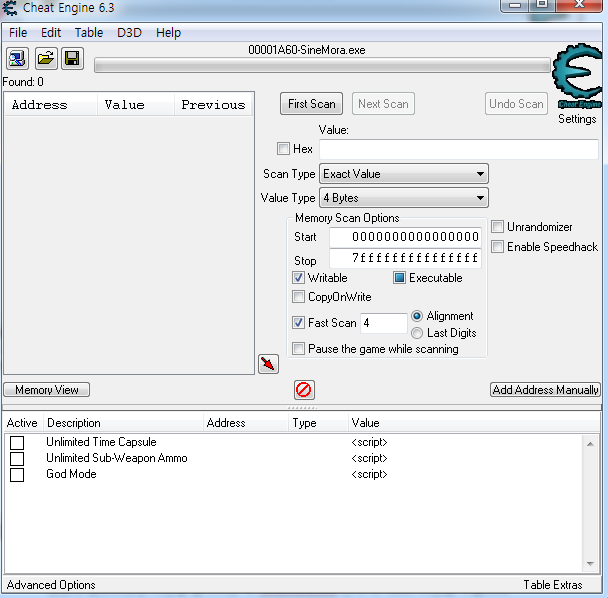Click the address list scroll down arrow

coord(590,563)
